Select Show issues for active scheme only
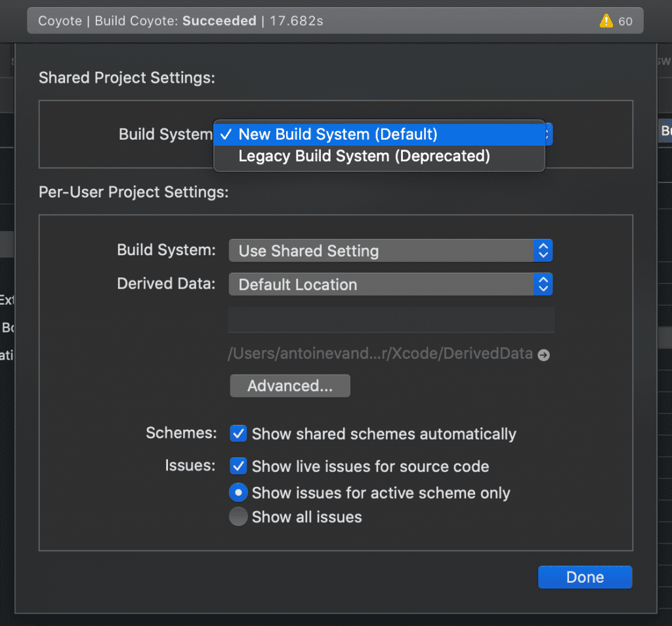The image size is (672, 626). [238, 492]
